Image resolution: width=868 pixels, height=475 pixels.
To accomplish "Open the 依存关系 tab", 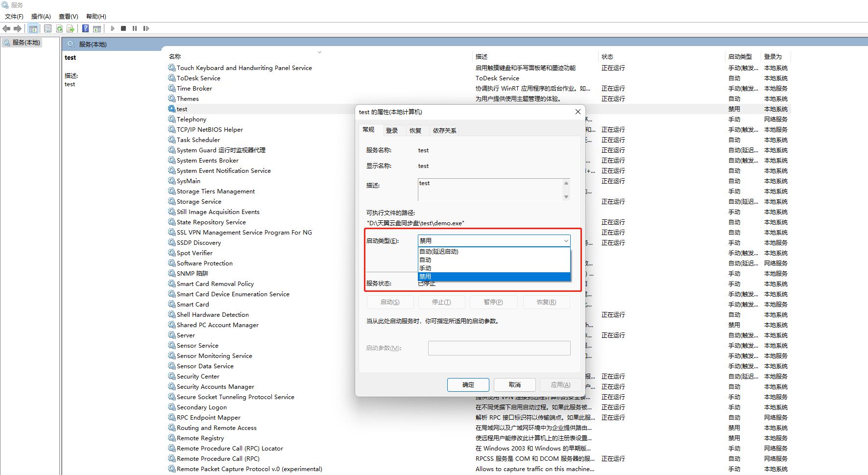I will point(444,130).
